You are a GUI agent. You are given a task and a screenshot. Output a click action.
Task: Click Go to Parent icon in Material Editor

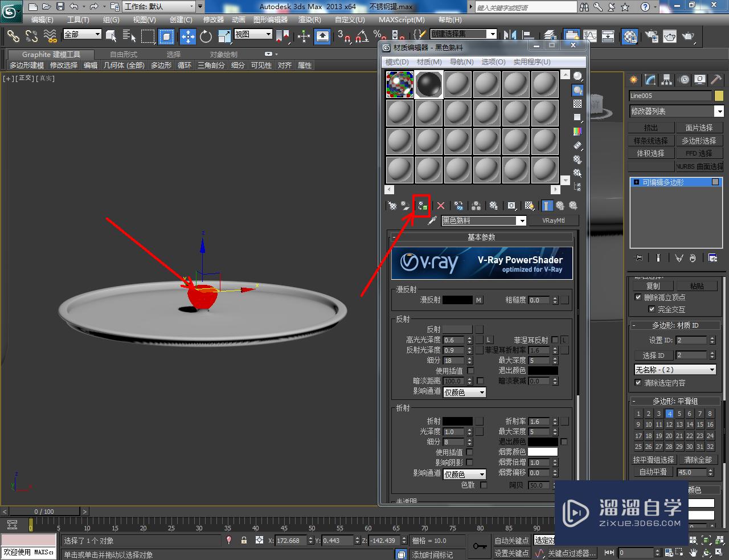click(560, 206)
